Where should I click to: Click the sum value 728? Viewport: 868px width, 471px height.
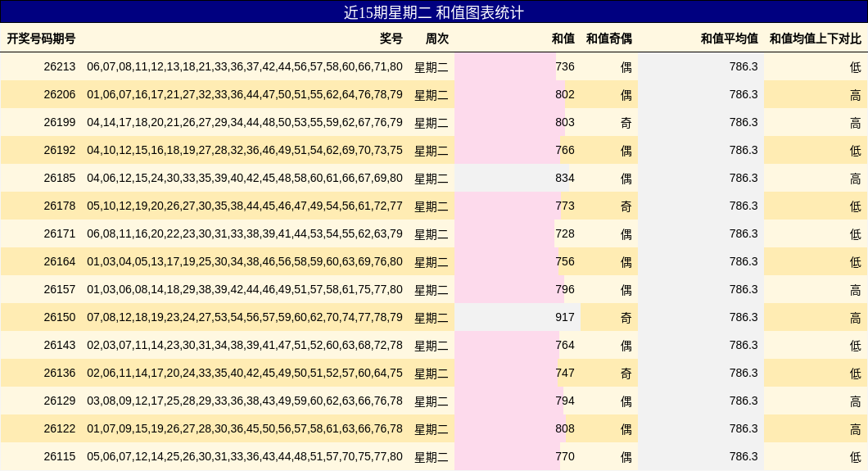pyautogui.click(x=565, y=234)
